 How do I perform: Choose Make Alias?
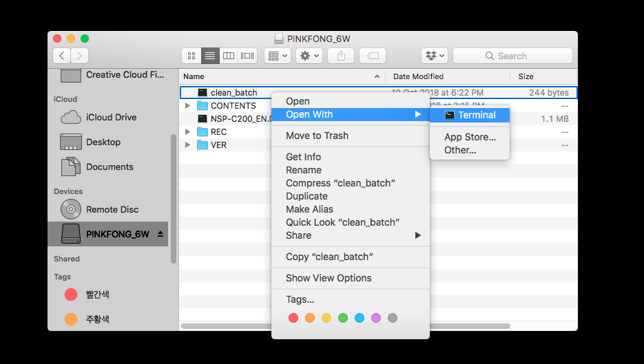click(x=351, y=210)
